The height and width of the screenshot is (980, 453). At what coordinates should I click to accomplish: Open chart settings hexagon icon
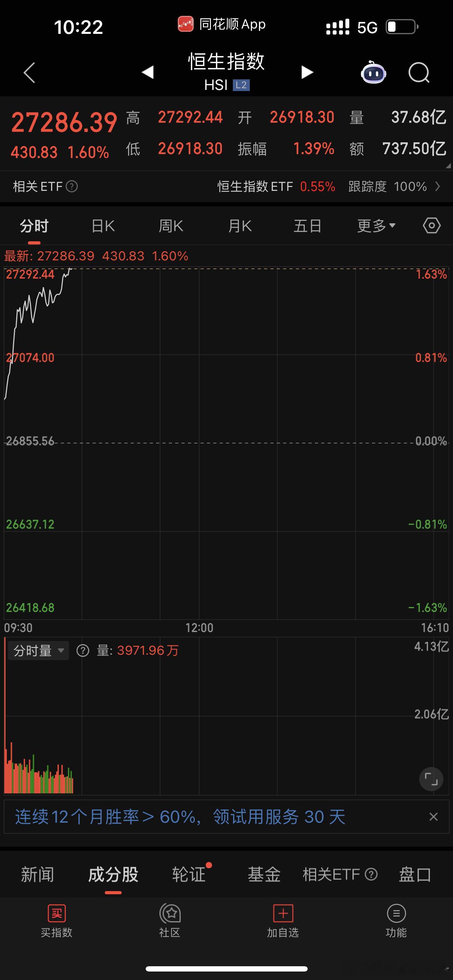[432, 226]
